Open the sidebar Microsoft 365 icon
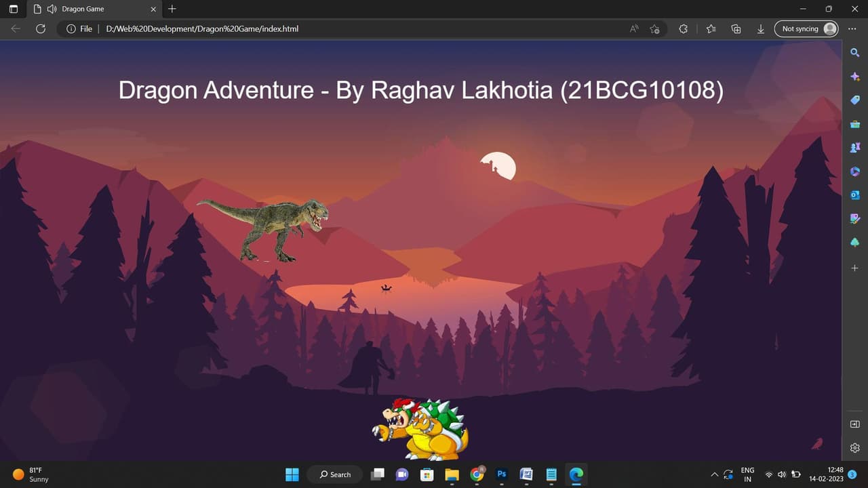The height and width of the screenshot is (488, 868). coord(855,171)
